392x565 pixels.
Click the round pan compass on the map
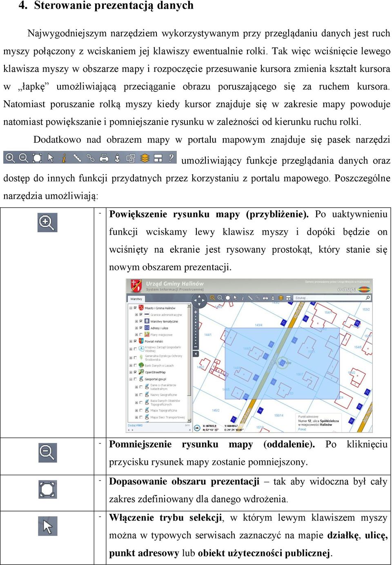pos(199,300)
